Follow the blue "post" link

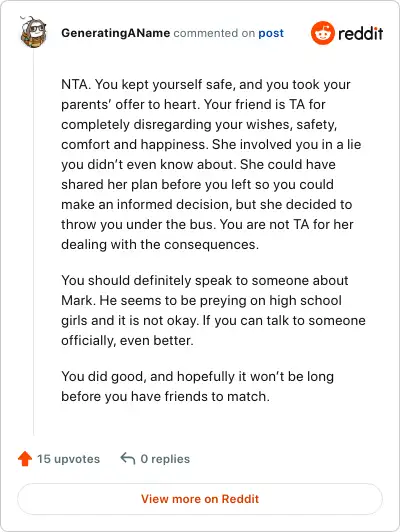click(271, 33)
